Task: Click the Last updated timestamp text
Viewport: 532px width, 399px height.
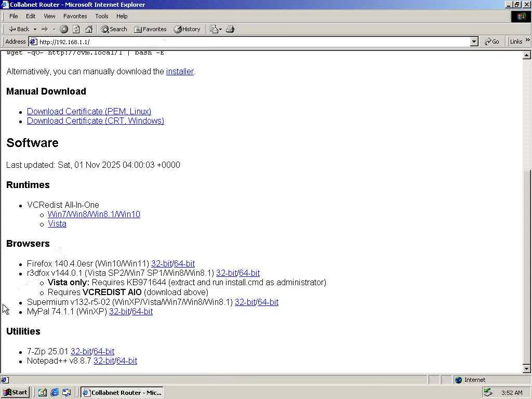Action: coord(94,165)
